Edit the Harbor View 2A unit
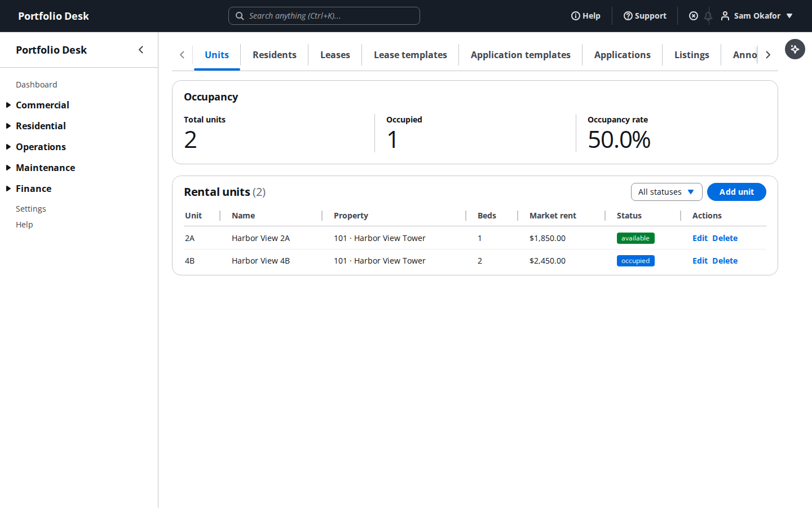The width and height of the screenshot is (812, 508). pyautogui.click(x=700, y=238)
